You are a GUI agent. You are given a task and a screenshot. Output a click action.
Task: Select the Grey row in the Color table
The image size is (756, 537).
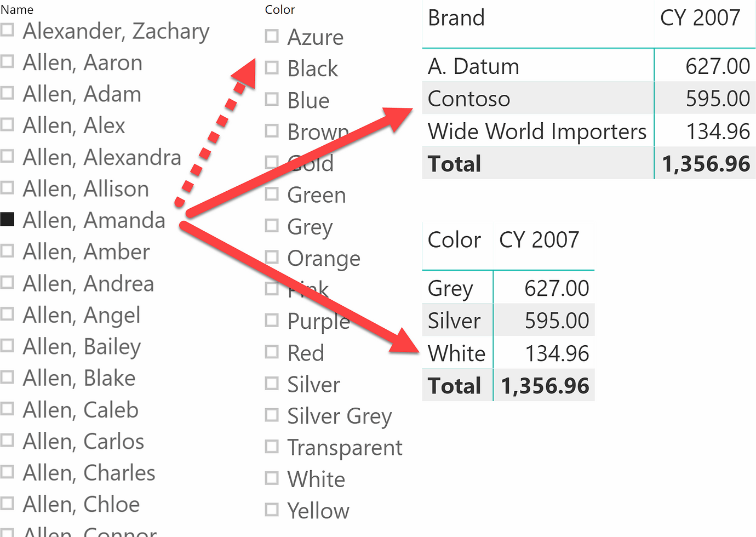pos(450,287)
